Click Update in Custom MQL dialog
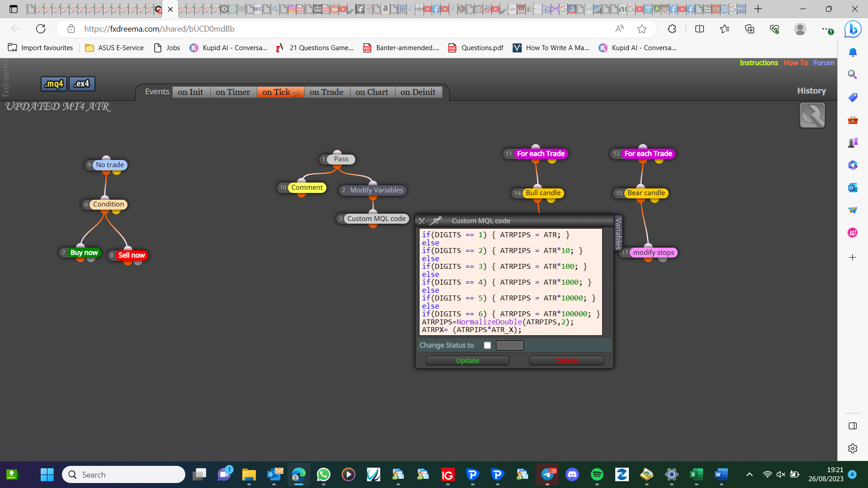The height and width of the screenshot is (488, 868). pyautogui.click(x=467, y=361)
